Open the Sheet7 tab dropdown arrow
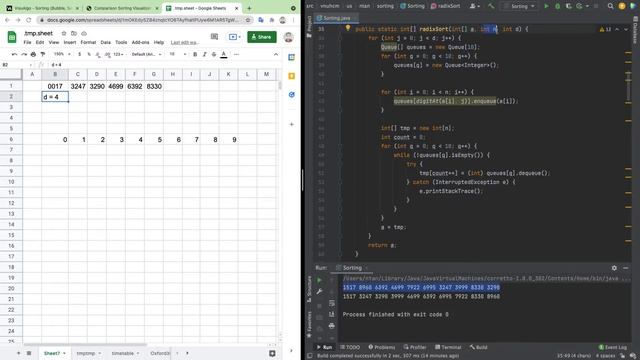Image resolution: width=640 pixels, height=360 pixels. (64, 353)
